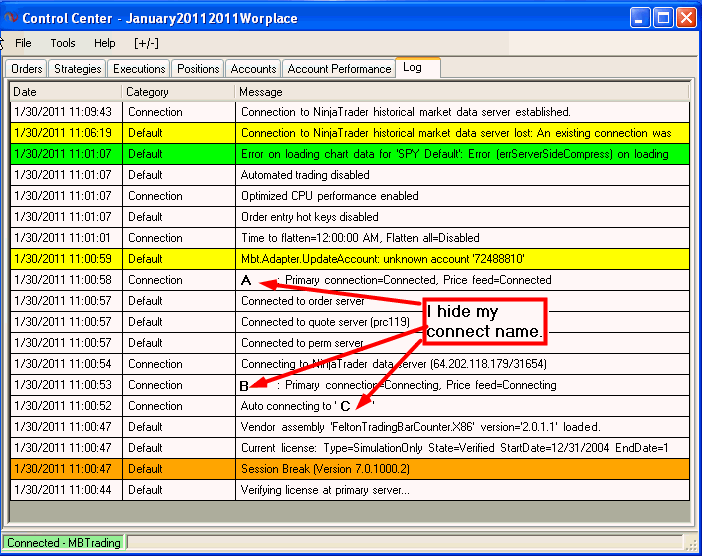Click the date cell '1/30/2011 11:00:44'
702x556 pixels.
click(66, 490)
